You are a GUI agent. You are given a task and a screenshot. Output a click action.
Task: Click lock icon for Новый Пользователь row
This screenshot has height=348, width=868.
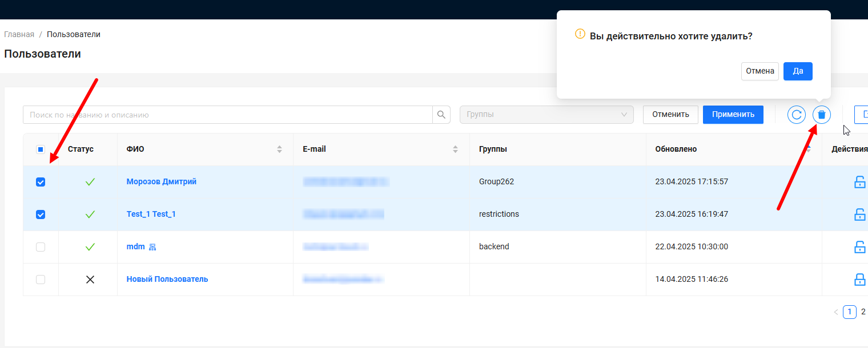[x=859, y=280]
